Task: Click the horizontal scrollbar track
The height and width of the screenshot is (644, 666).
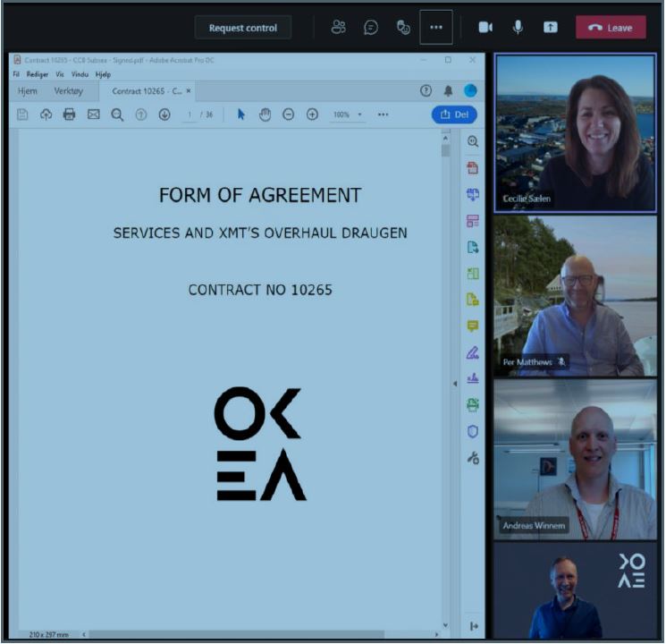Action: point(260,634)
